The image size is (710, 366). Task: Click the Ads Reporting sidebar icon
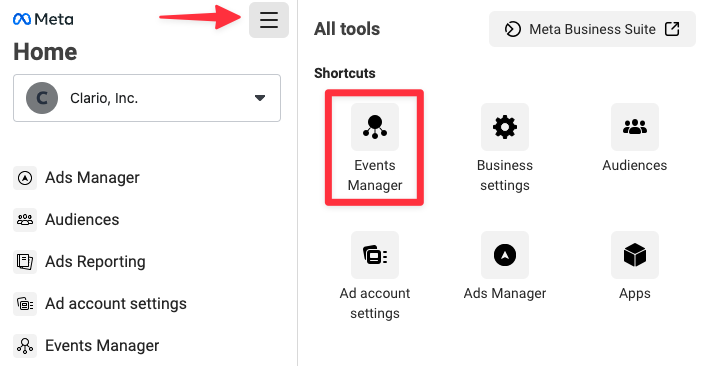25,262
